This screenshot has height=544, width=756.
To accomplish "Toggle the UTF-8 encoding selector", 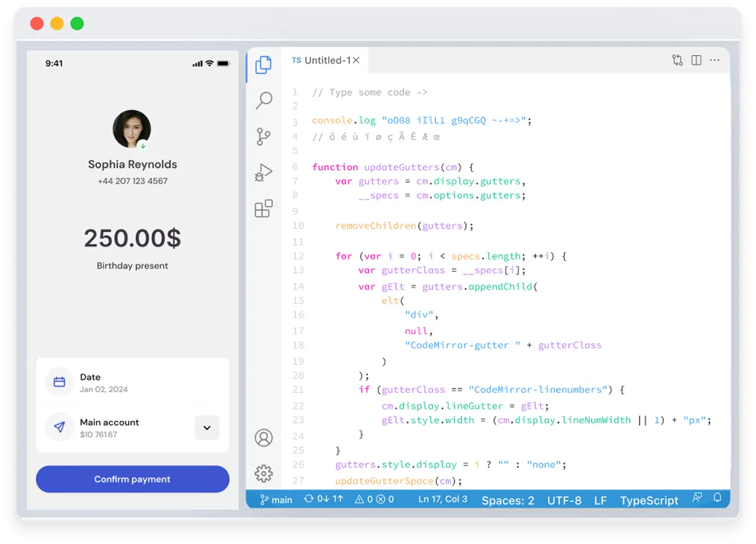I will (x=564, y=500).
